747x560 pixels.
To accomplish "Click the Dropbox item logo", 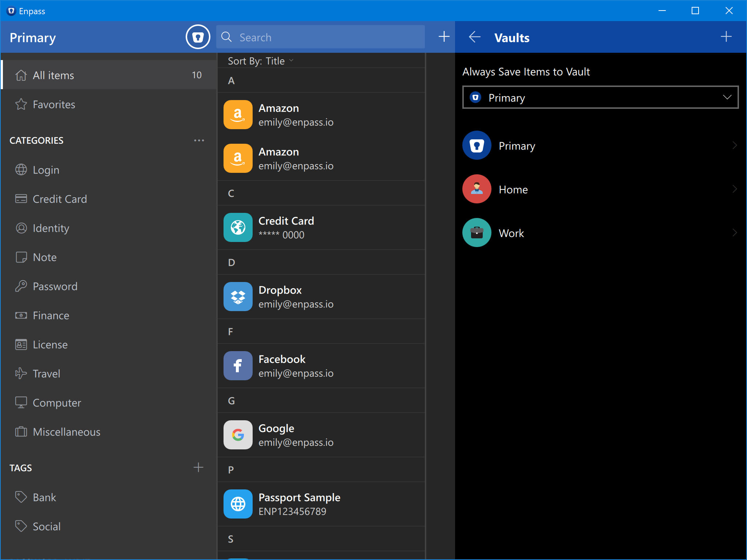I will [238, 297].
